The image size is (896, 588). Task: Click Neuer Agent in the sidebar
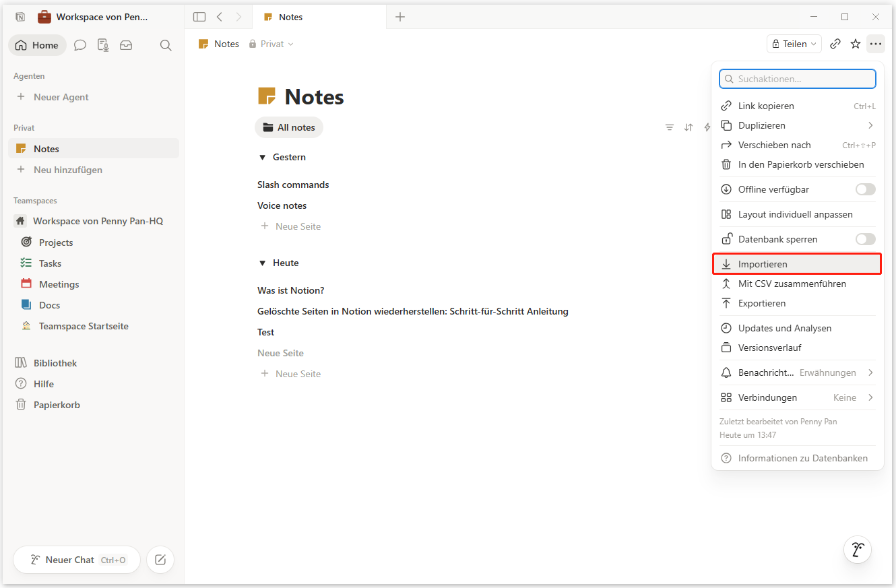(x=93, y=97)
